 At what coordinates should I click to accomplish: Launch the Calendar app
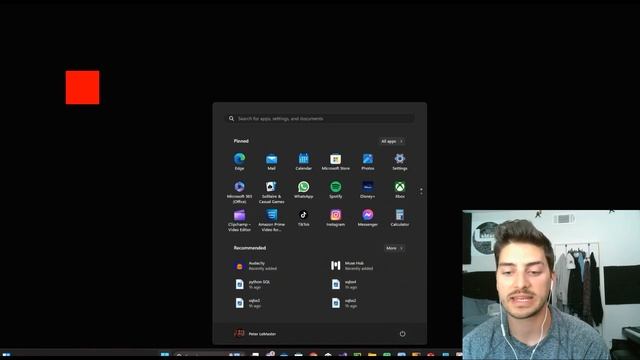point(303,162)
